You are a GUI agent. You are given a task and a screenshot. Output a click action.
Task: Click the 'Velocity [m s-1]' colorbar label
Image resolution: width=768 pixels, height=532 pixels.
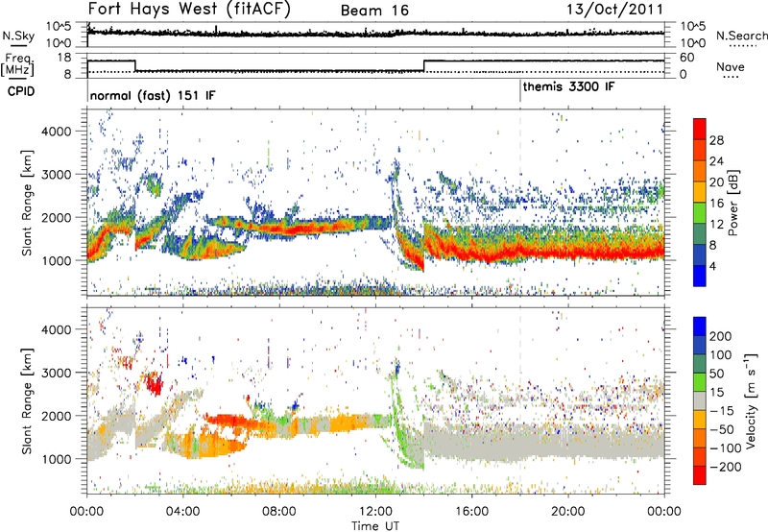click(x=750, y=400)
